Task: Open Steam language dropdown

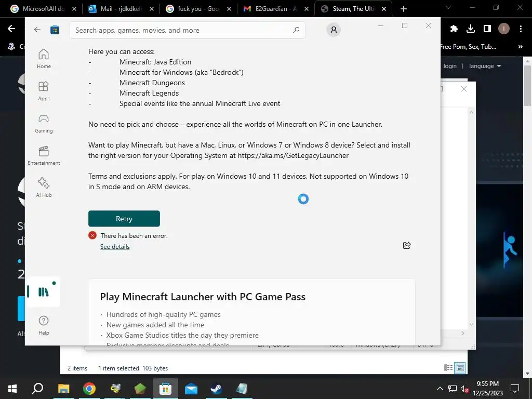Action: pyautogui.click(x=485, y=66)
